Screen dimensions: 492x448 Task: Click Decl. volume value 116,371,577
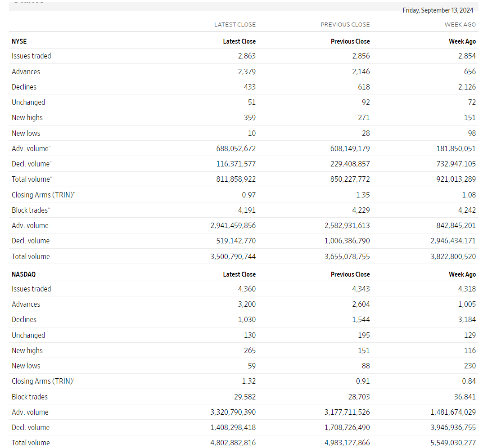click(x=236, y=164)
